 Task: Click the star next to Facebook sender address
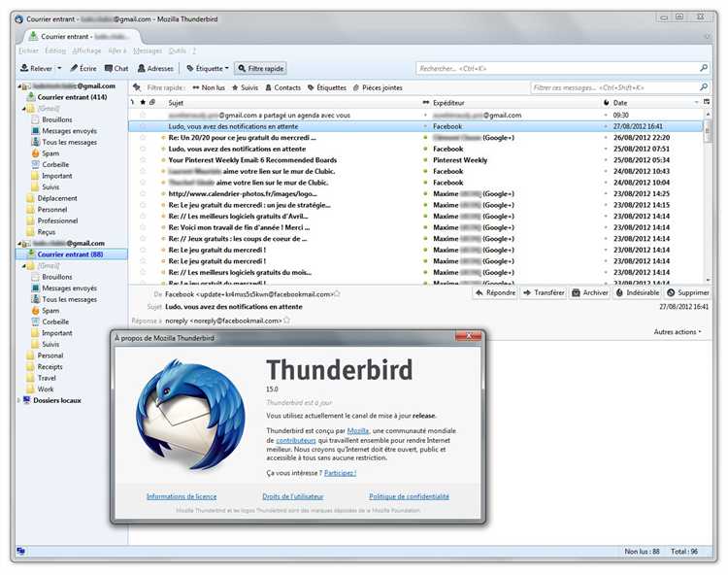tap(337, 294)
